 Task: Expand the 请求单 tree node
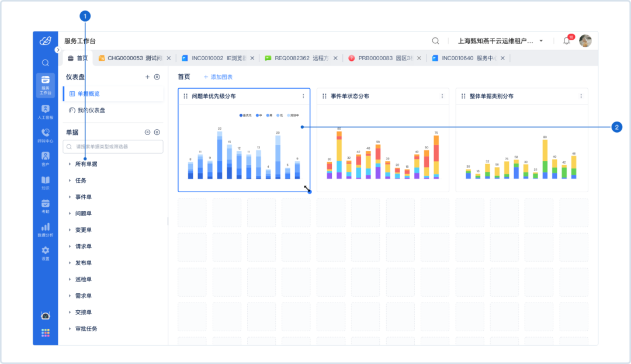click(70, 247)
